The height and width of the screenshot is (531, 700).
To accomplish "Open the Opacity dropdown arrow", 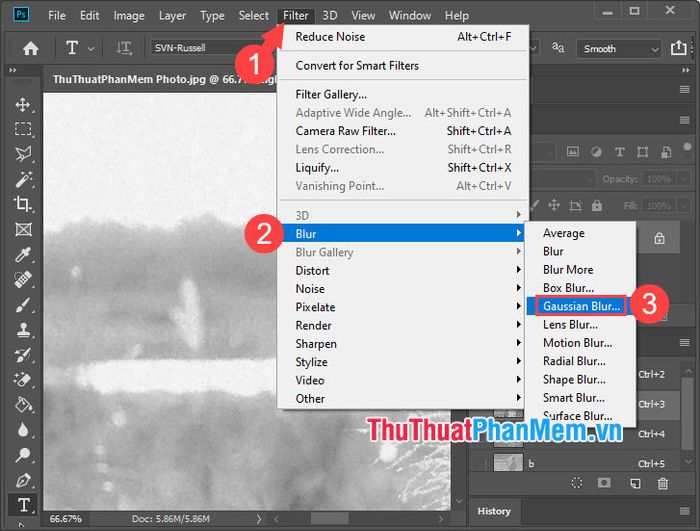I will click(x=684, y=180).
